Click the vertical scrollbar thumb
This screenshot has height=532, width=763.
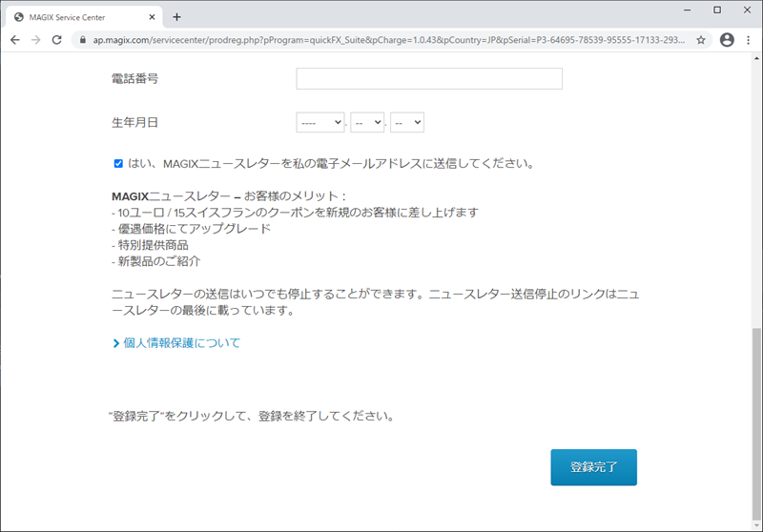pos(756,423)
